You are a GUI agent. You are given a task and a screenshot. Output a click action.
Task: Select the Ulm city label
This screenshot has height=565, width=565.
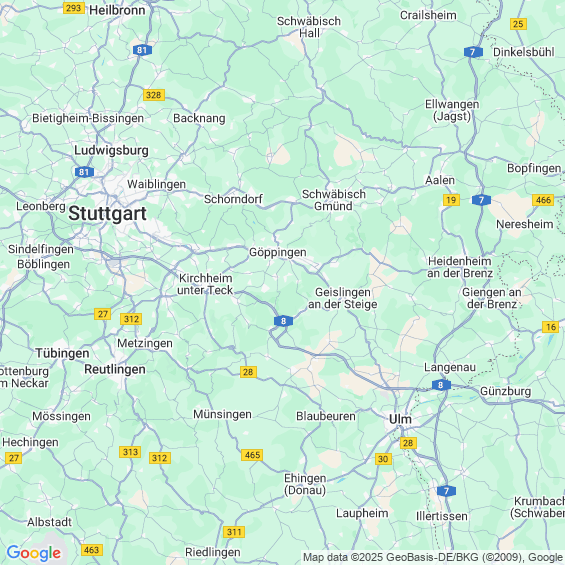[x=400, y=419]
